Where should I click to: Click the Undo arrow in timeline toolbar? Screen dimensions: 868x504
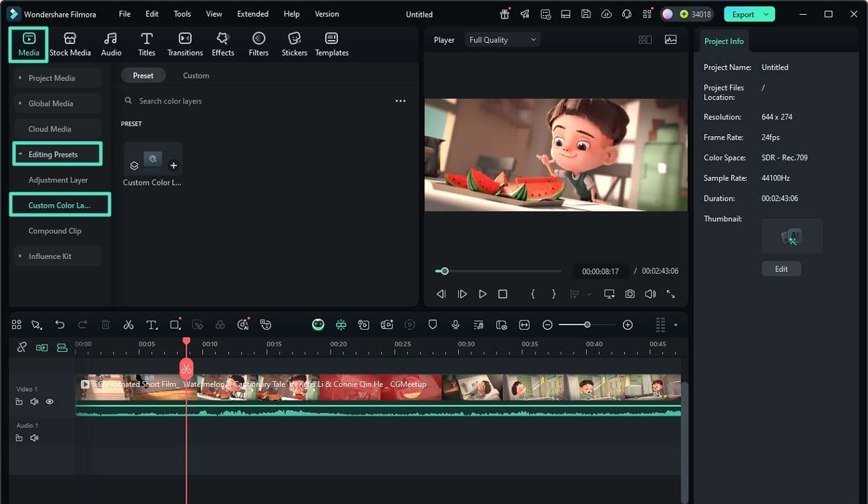point(60,324)
